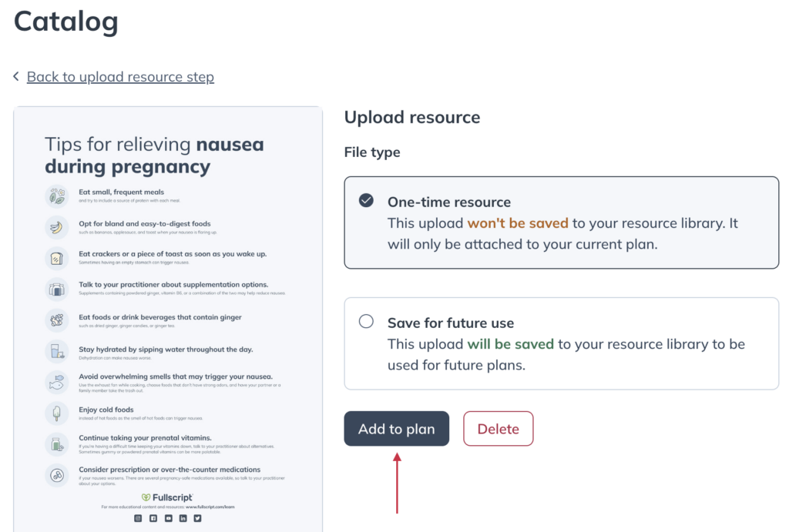Click the red Delete button
The width and height of the screenshot is (789, 532).
pyautogui.click(x=499, y=428)
